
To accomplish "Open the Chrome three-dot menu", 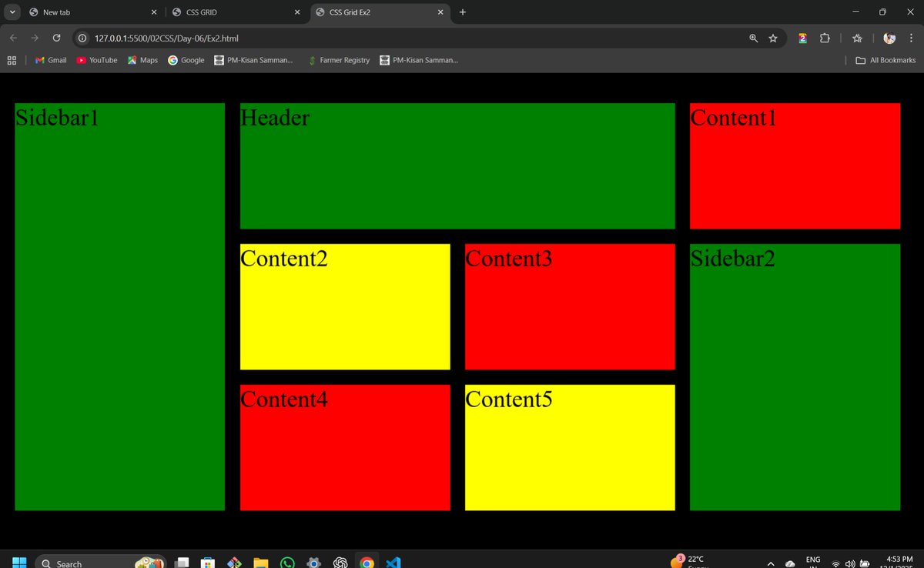I will 910,38.
